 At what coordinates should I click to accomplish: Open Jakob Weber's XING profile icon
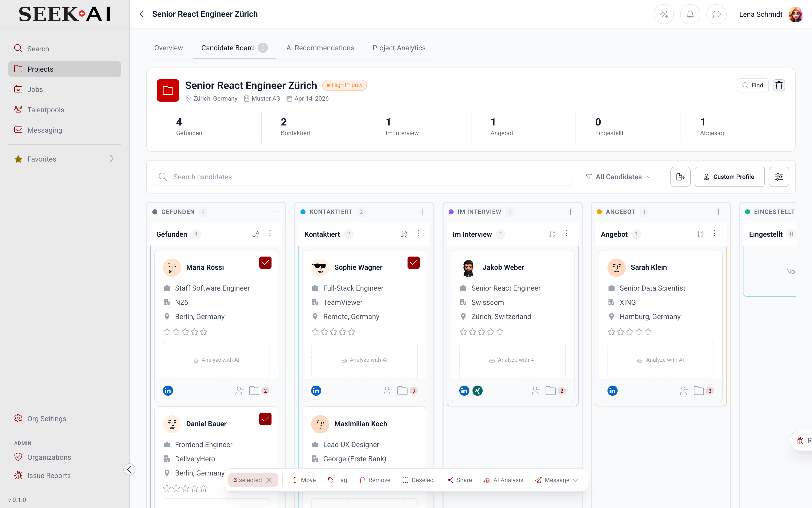pos(478,390)
